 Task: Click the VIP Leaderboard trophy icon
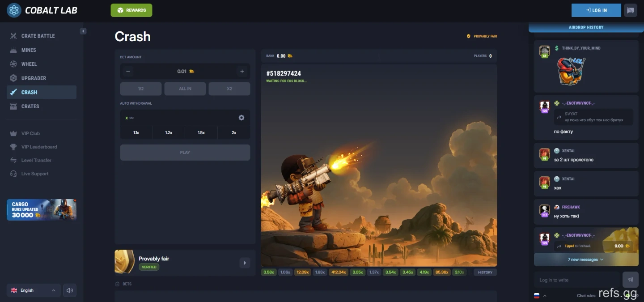[x=13, y=147]
